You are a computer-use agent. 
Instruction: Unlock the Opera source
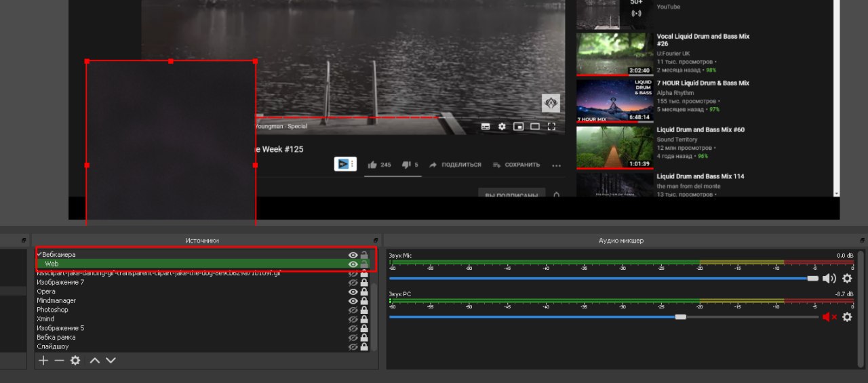coord(364,291)
